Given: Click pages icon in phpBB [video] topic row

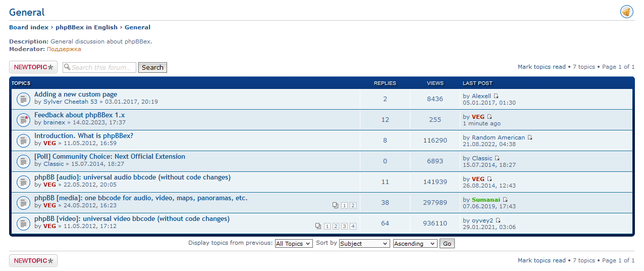Looking at the screenshot, I should click(318, 226).
